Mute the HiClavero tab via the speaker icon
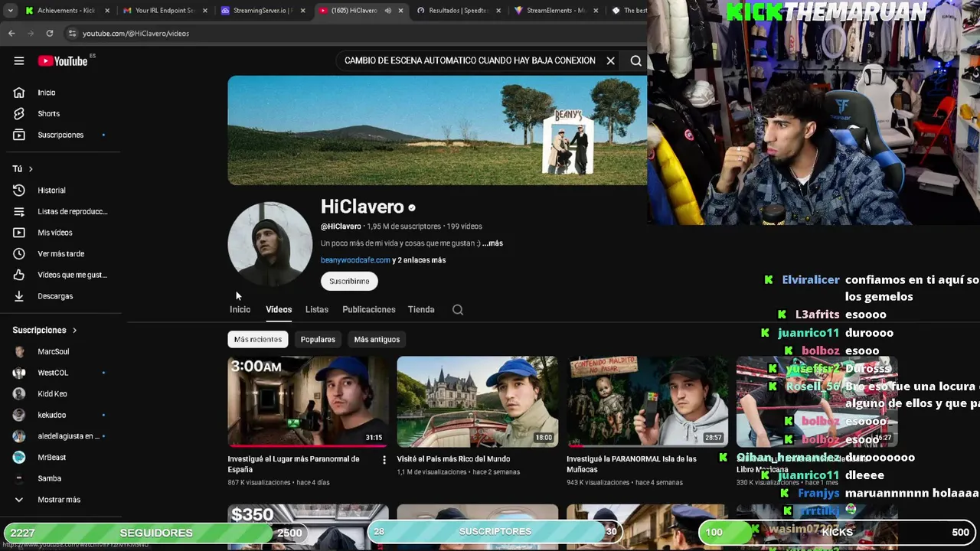This screenshot has width=980, height=551. coord(387,11)
